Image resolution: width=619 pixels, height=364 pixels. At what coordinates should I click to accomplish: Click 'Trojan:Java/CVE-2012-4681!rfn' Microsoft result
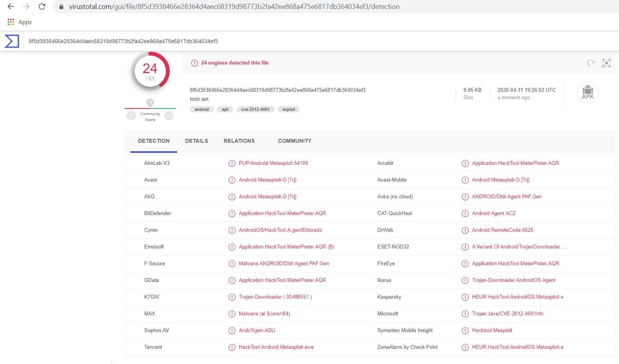tap(508, 314)
